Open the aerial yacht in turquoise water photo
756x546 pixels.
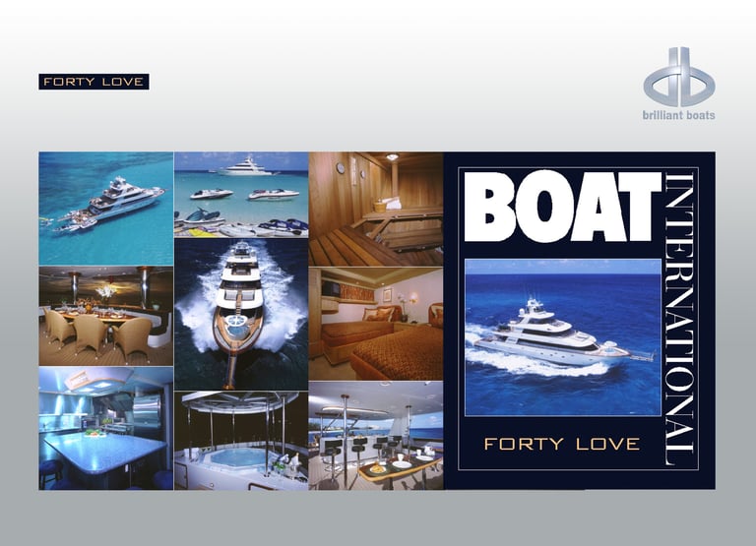coord(106,209)
